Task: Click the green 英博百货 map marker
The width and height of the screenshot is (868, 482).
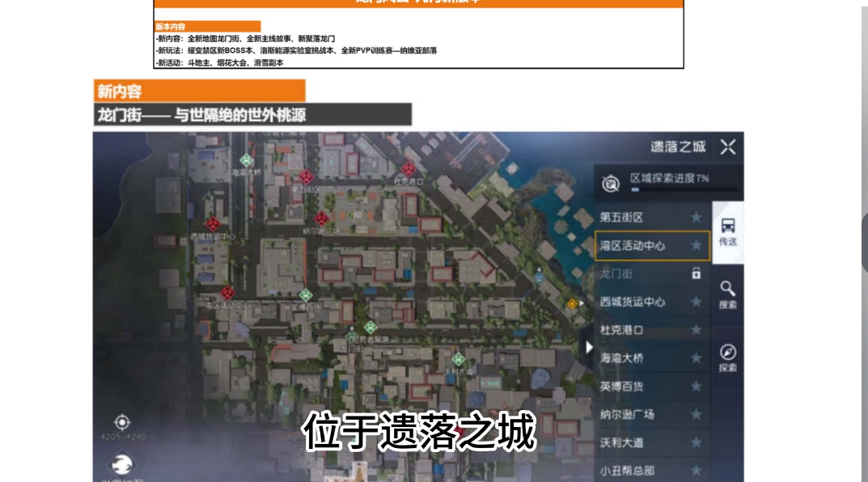Action: coord(306,295)
